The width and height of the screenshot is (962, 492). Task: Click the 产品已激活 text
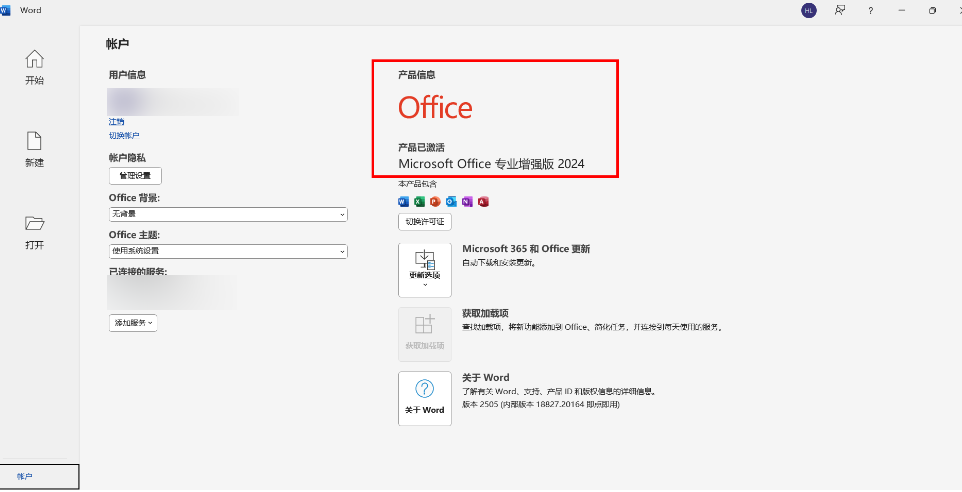pyautogui.click(x=421, y=148)
